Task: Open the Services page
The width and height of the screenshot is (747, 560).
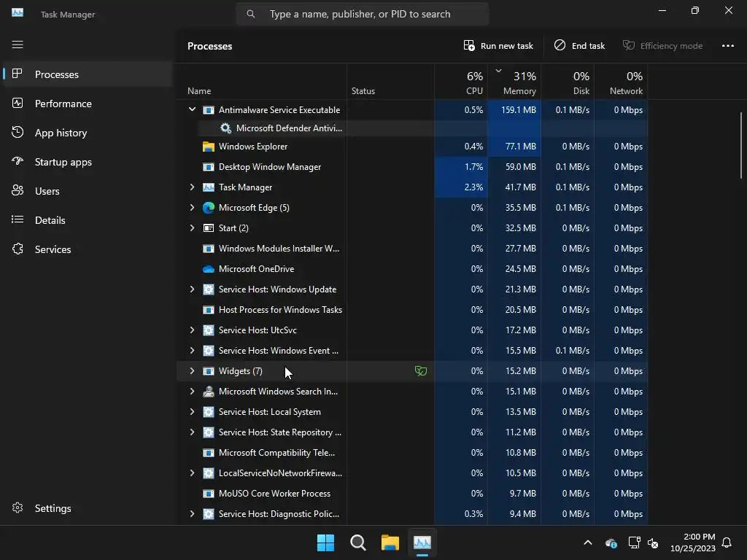Action: (x=88, y=249)
